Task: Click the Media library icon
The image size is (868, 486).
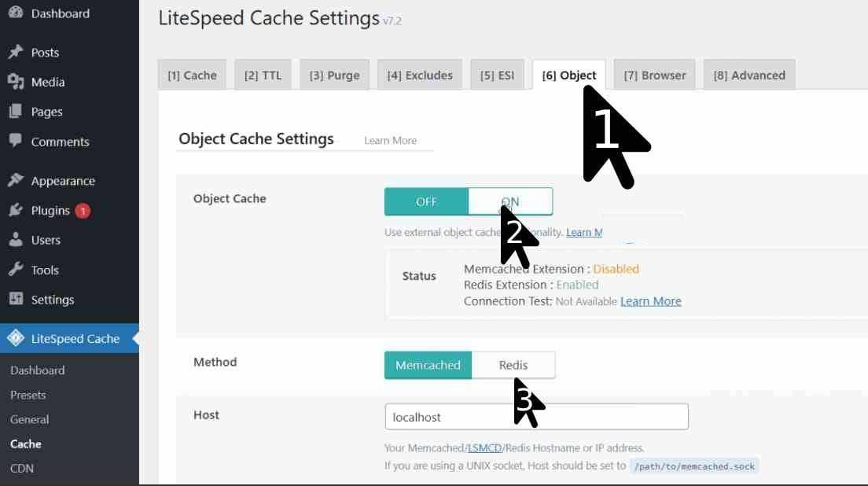Action: [15, 82]
